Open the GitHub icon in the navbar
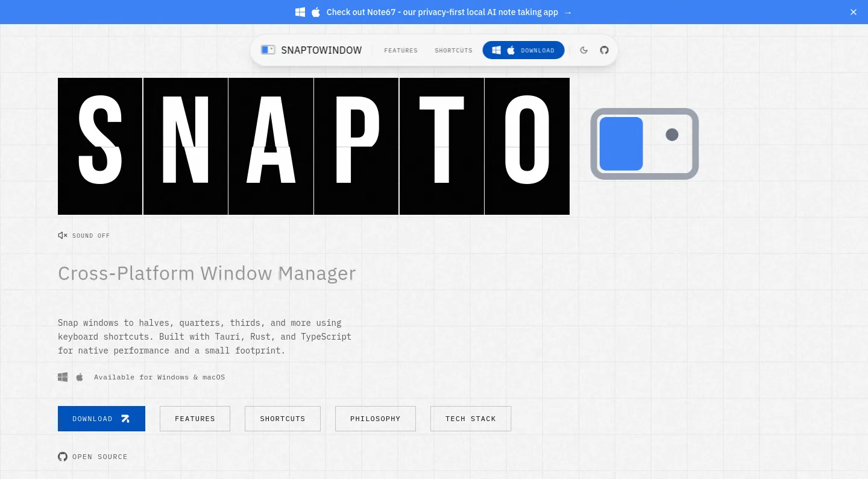This screenshot has width=868, height=479. (604, 50)
